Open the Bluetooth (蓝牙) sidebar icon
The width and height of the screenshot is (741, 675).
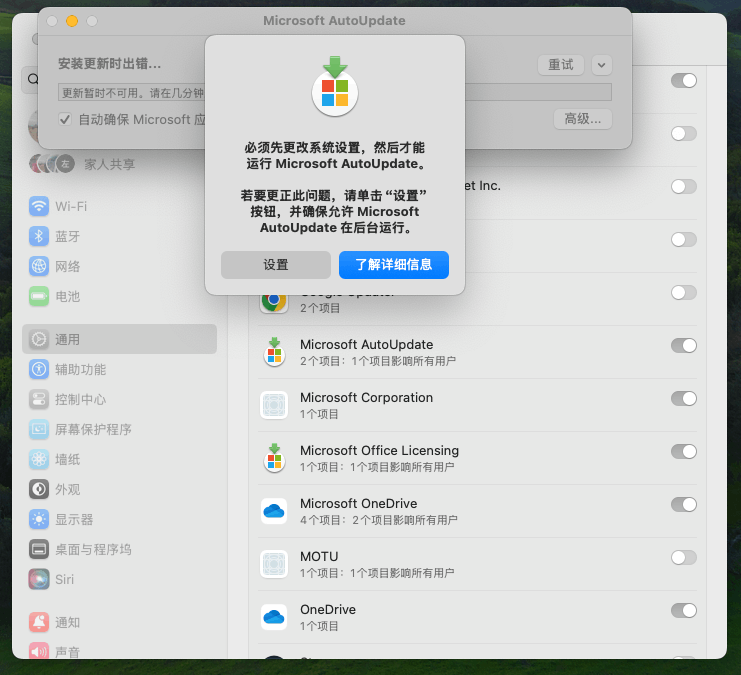tap(39, 236)
